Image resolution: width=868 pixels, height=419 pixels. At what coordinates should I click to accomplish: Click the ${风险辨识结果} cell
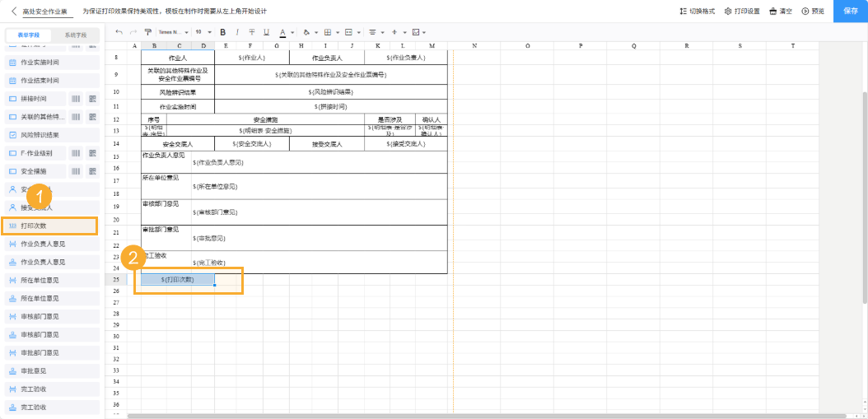tap(330, 92)
